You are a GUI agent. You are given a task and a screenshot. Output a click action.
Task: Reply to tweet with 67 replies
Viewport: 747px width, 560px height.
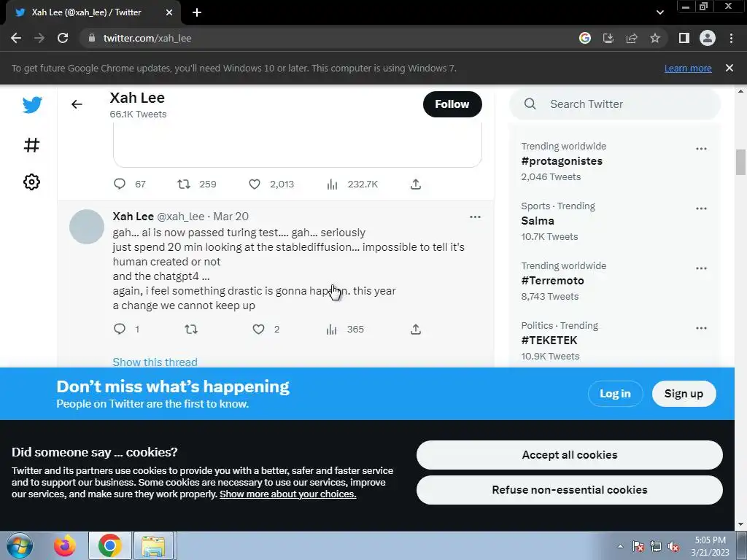[120, 184]
